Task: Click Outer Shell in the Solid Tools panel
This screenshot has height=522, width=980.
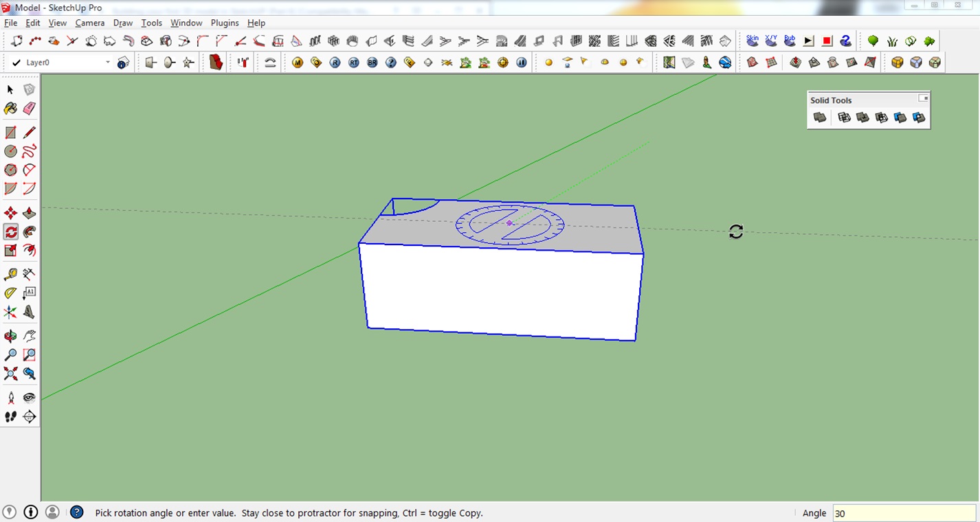Action: coord(819,117)
